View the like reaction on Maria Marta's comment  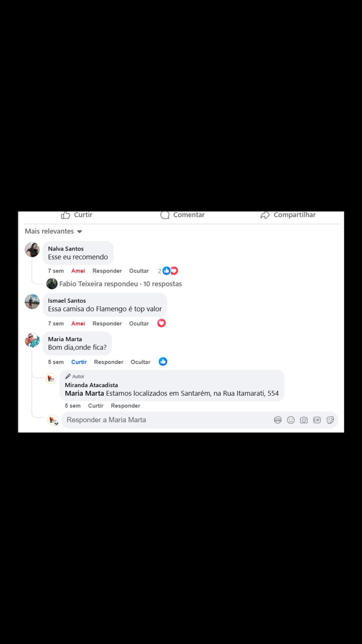[163, 362]
